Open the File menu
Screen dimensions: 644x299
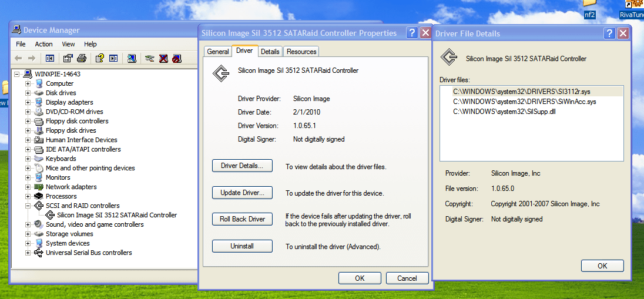pyautogui.click(x=21, y=44)
